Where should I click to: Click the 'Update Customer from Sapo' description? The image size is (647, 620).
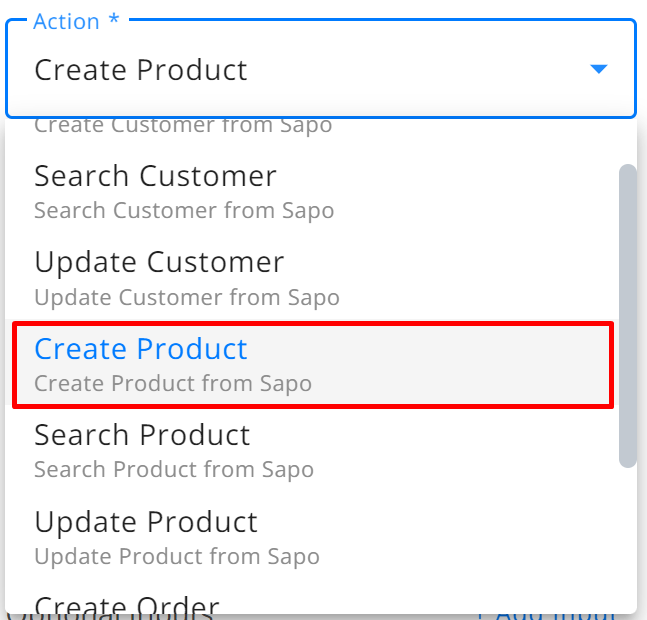pos(187,298)
